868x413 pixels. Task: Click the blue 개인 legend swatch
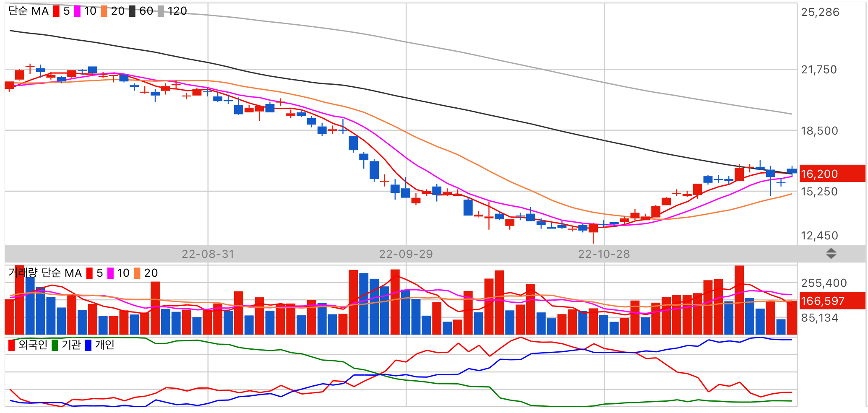point(88,345)
